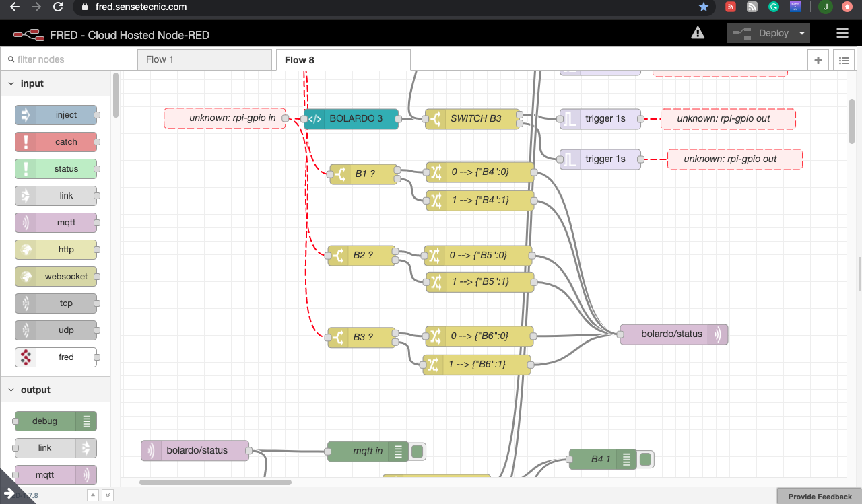Screen dimensions: 862x504
Task: Open the flow list icon beside the add-flow button
Action: coord(844,60)
